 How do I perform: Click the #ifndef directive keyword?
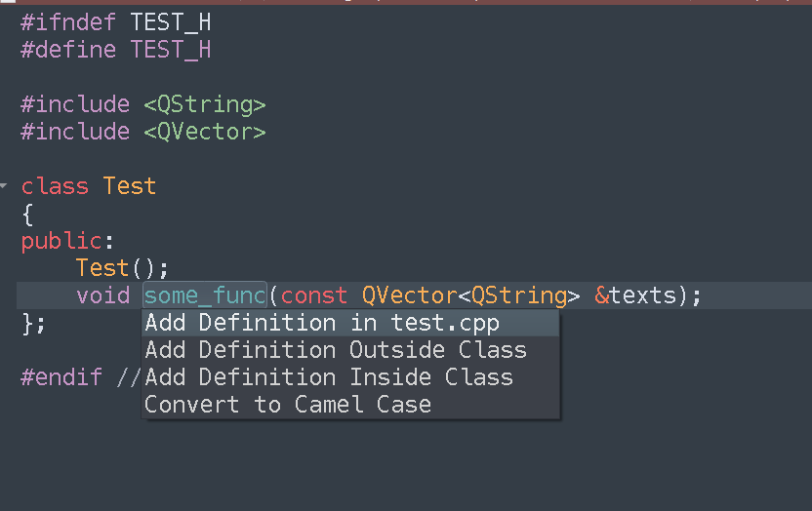[x=68, y=22]
